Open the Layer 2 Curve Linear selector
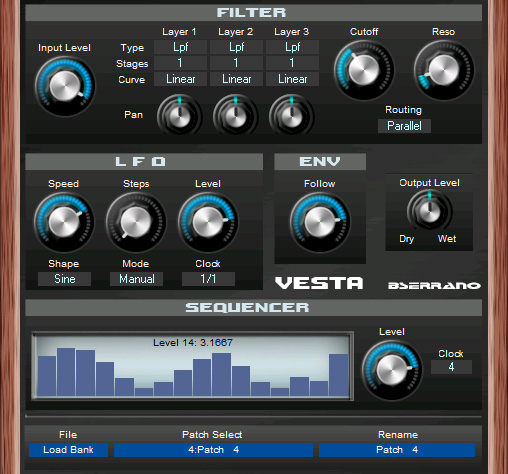508x474 pixels. [x=236, y=79]
